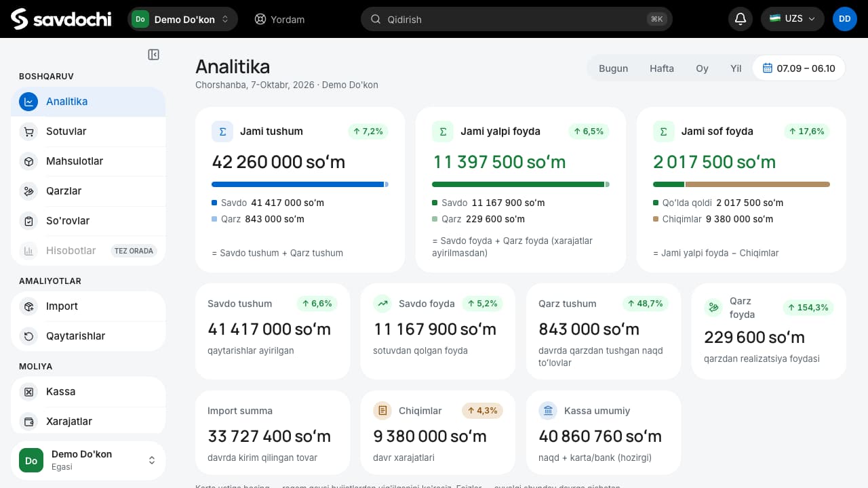Click the 7,2% growth badge on Jami tushum
Image resolution: width=868 pixels, height=488 pixels.
click(x=368, y=131)
